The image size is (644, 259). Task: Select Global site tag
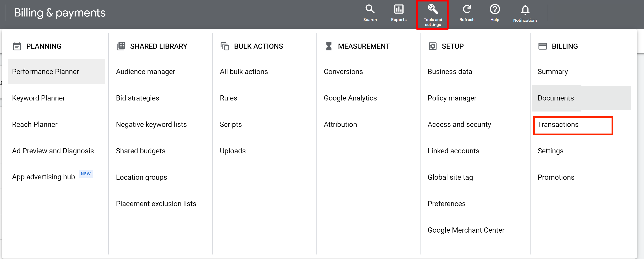click(450, 177)
